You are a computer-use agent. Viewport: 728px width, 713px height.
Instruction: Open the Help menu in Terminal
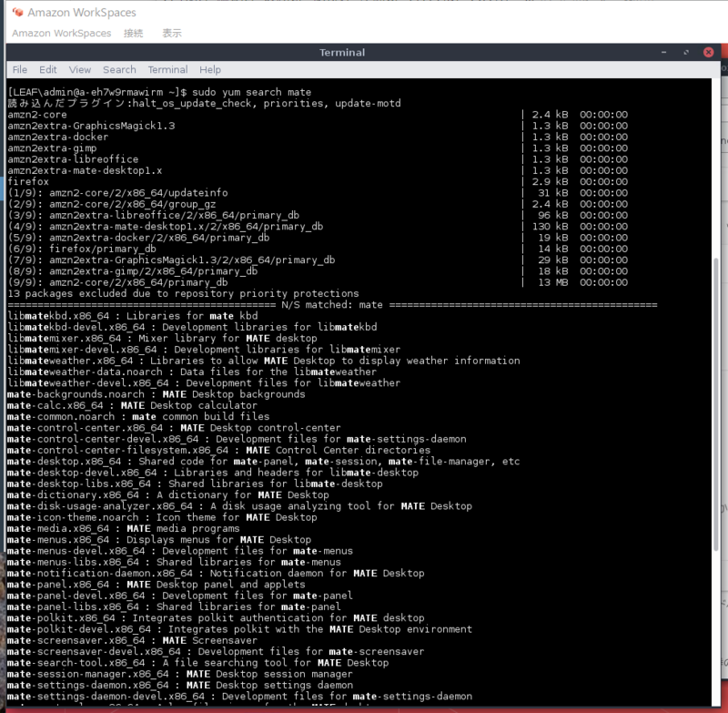click(210, 69)
